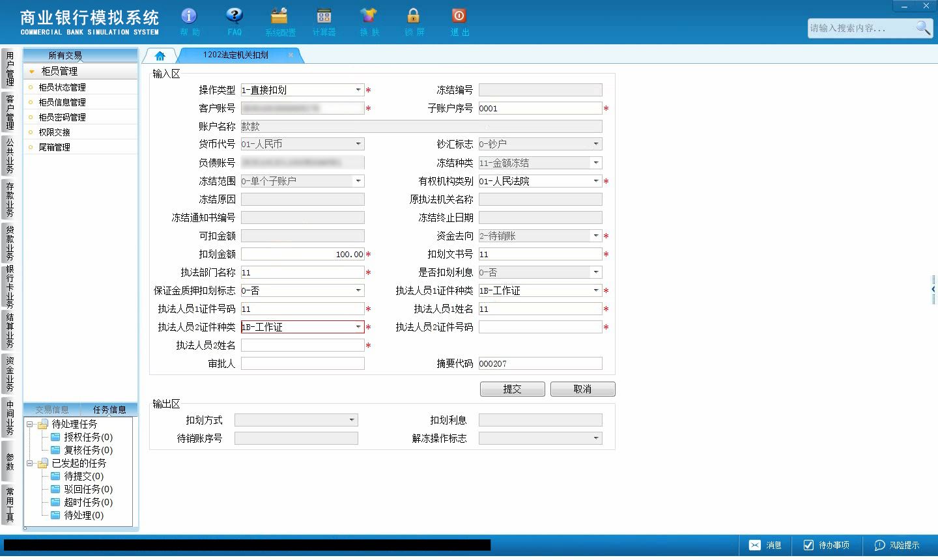Open 待办事项 to-do items
This screenshot has width=938, height=560.
click(x=827, y=545)
